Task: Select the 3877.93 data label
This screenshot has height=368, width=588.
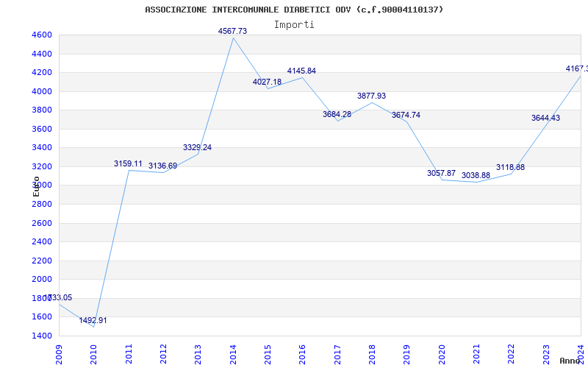Action: click(371, 96)
